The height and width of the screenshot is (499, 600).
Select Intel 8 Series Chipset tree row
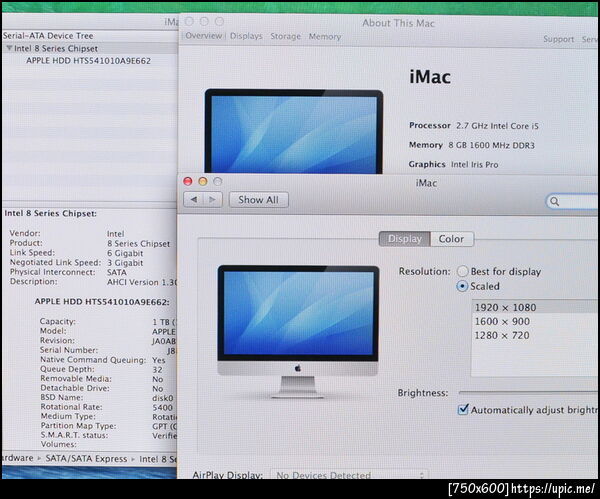pos(90,49)
